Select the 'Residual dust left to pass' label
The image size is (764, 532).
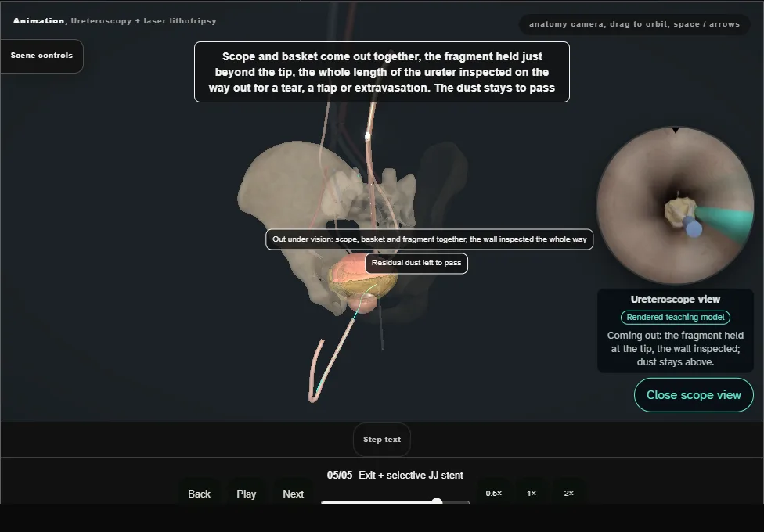pos(416,263)
